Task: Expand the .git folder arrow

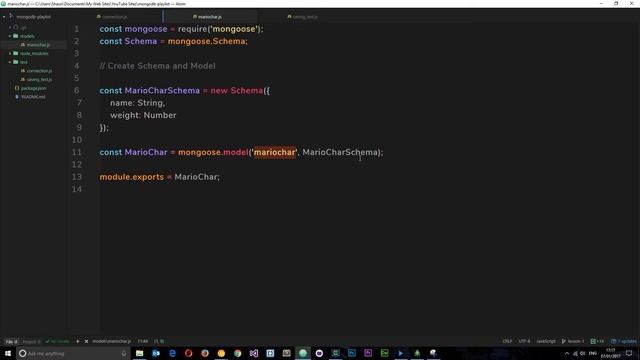Action: click(x=10, y=27)
